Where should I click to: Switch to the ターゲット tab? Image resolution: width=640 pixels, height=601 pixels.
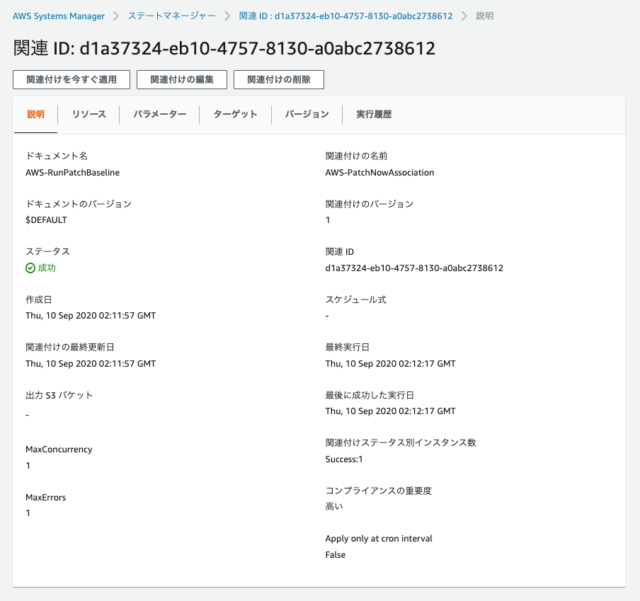tap(236, 114)
